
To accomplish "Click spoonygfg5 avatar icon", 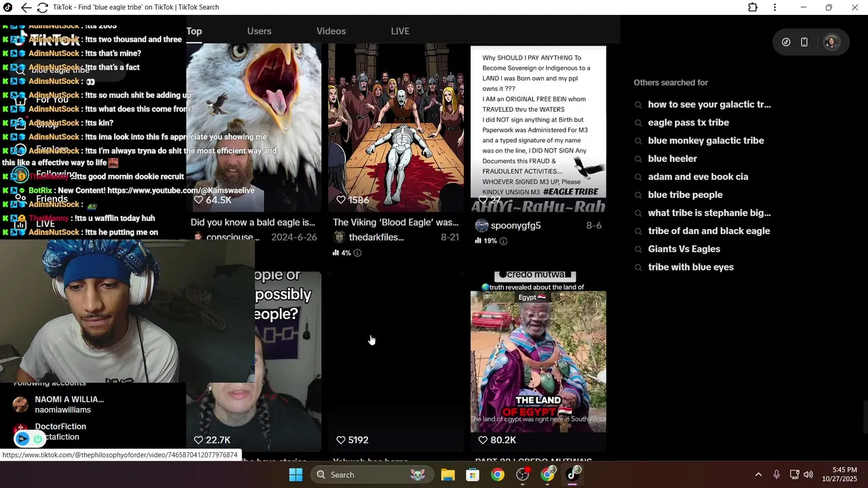I will (x=481, y=226).
